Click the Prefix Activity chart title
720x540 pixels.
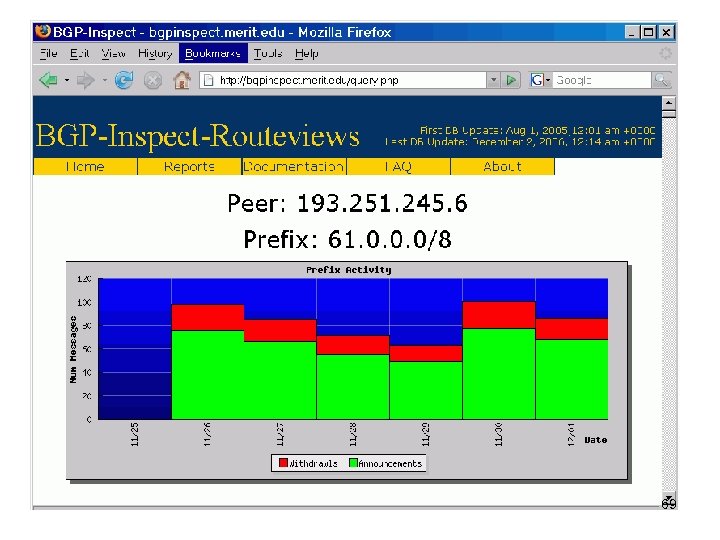[x=349, y=270]
